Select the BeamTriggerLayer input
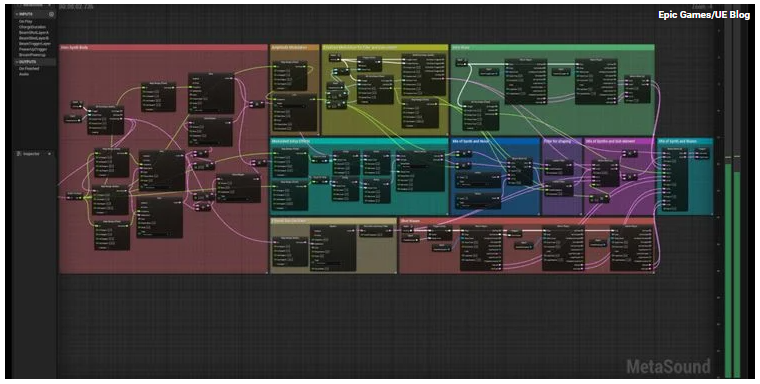Screen dimensions: 760x384 (34, 44)
